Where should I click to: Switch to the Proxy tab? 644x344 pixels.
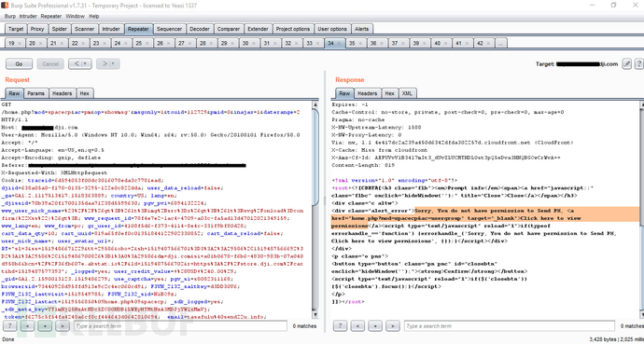[x=37, y=29]
